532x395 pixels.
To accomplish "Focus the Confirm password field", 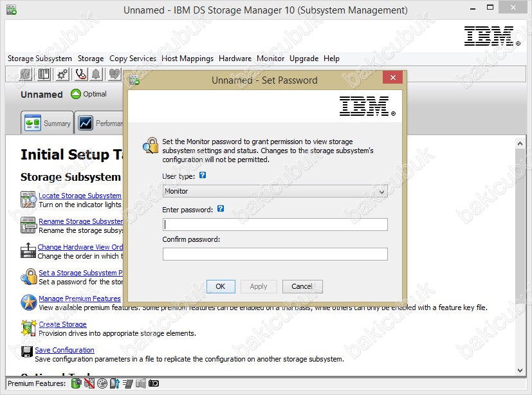I will point(275,254).
